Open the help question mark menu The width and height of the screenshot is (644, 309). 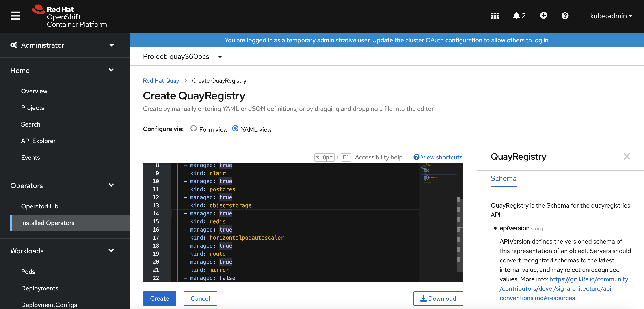coord(565,16)
